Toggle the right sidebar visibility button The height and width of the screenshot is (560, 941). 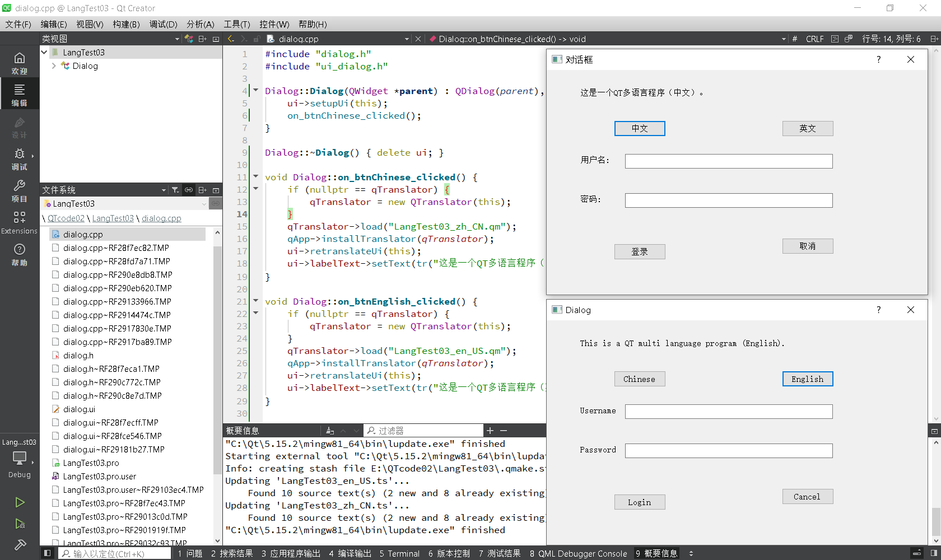pyautogui.click(x=934, y=553)
